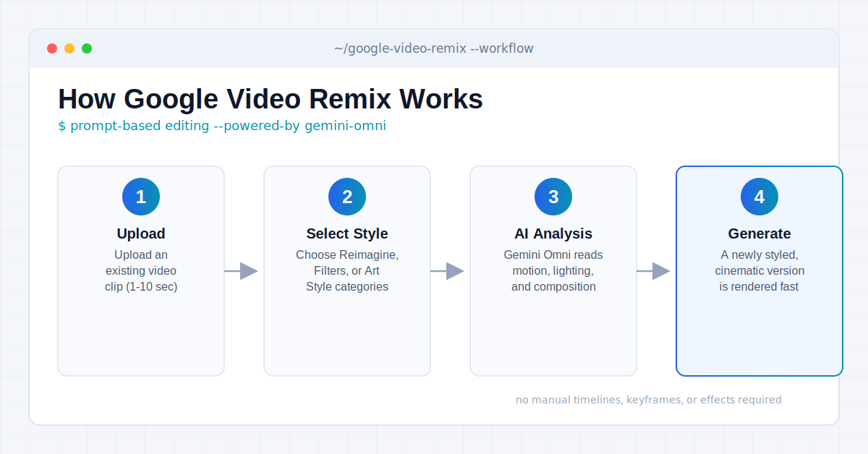Click the "AI Analysis" step title
This screenshot has height=454, width=868.
(553, 234)
